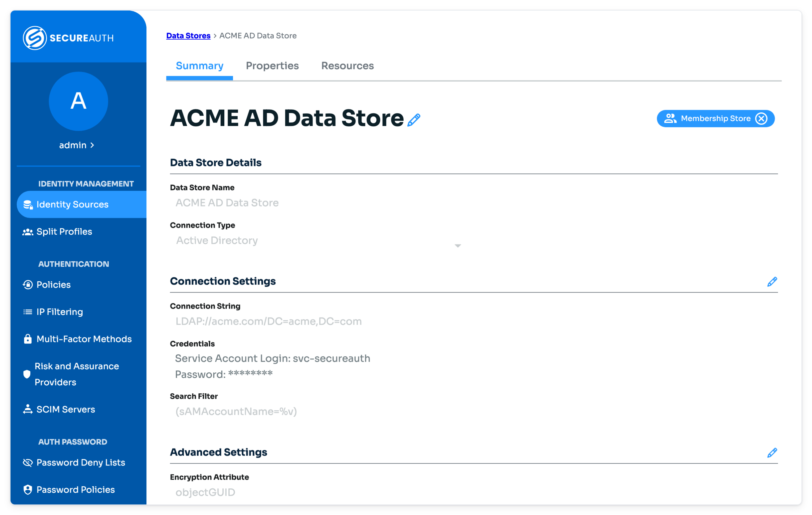Switch to the Summary tab

pyautogui.click(x=200, y=66)
